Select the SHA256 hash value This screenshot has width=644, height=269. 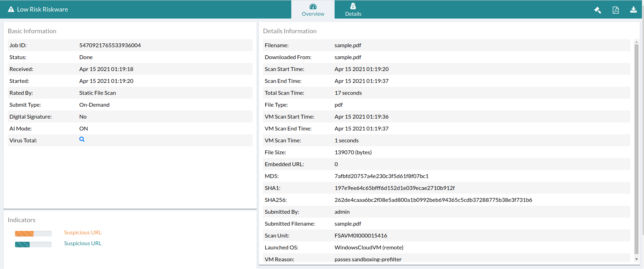tap(433, 200)
